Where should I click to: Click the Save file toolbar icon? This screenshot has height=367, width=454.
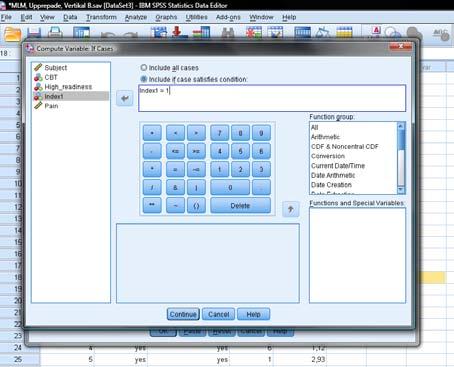pyautogui.click(x=34, y=33)
